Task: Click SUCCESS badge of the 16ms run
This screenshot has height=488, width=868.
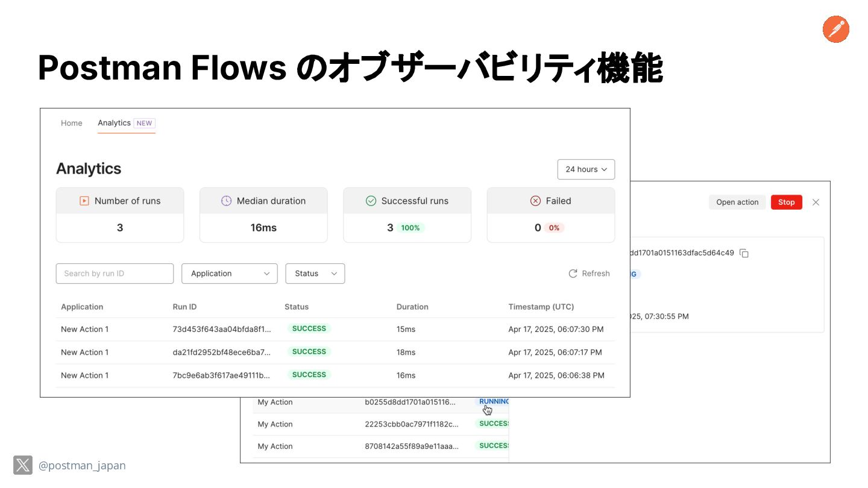Action: pyautogui.click(x=309, y=375)
